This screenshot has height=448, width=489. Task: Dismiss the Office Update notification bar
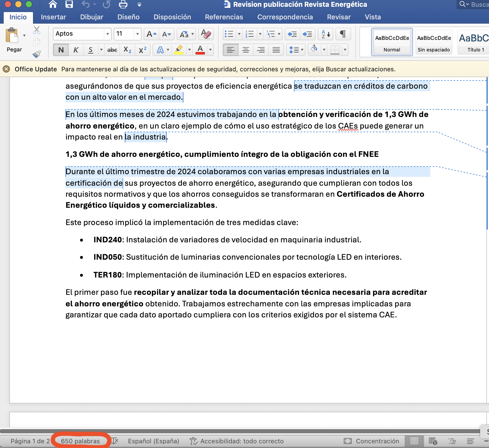(x=6, y=69)
